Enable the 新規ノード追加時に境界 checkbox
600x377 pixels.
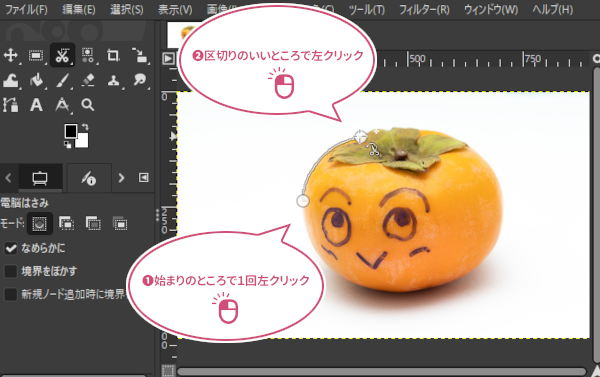point(11,294)
